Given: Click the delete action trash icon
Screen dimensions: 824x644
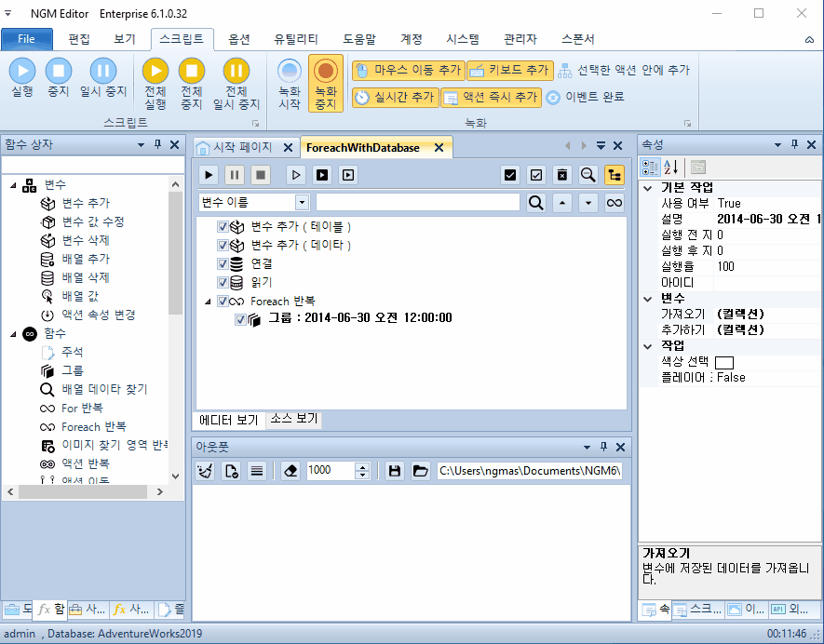Looking at the screenshot, I should tap(561, 175).
